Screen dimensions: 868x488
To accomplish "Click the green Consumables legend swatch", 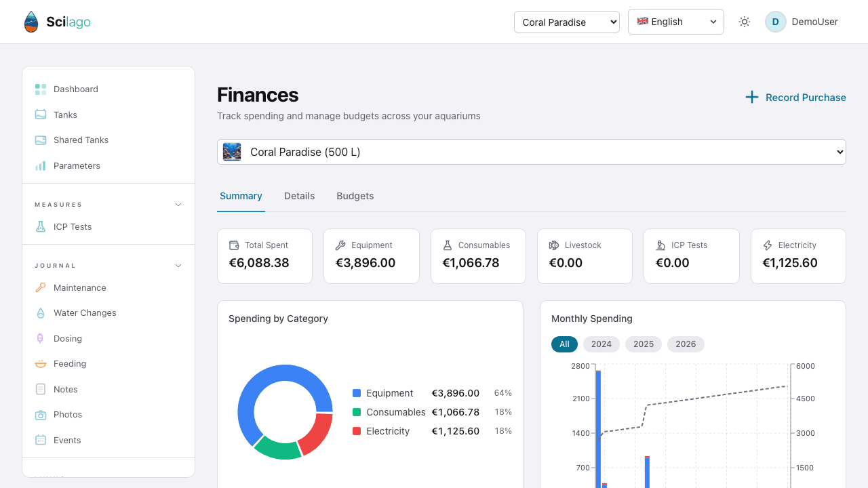I will pyautogui.click(x=357, y=412).
